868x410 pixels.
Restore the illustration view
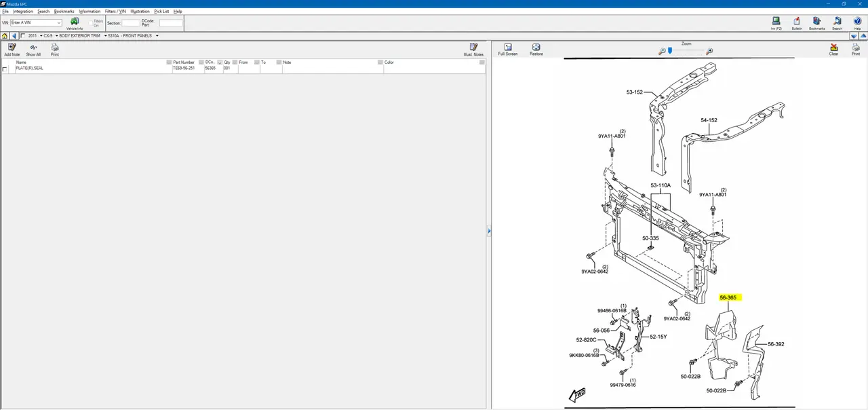(x=536, y=48)
